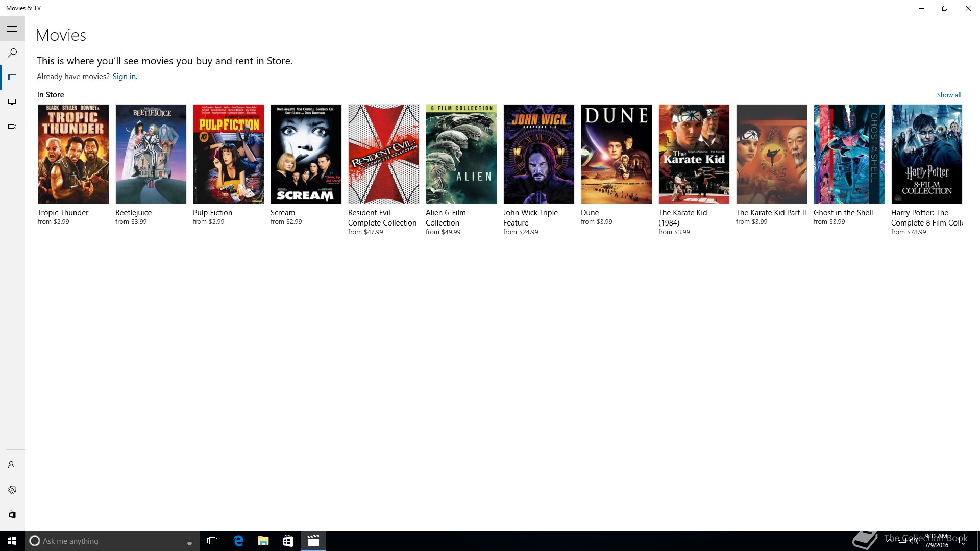Open the Beetlejuice movie poster
This screenshot has height=551, width=980.
tap(151, 154)
